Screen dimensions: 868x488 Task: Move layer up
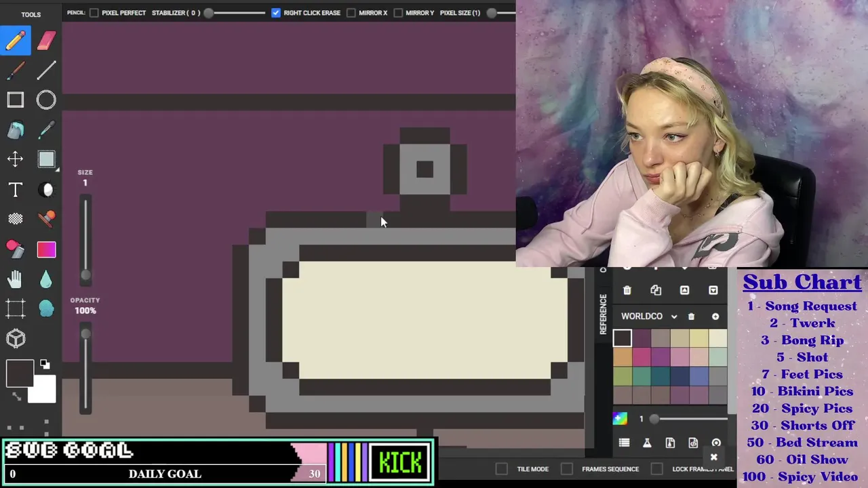(684, 290)
